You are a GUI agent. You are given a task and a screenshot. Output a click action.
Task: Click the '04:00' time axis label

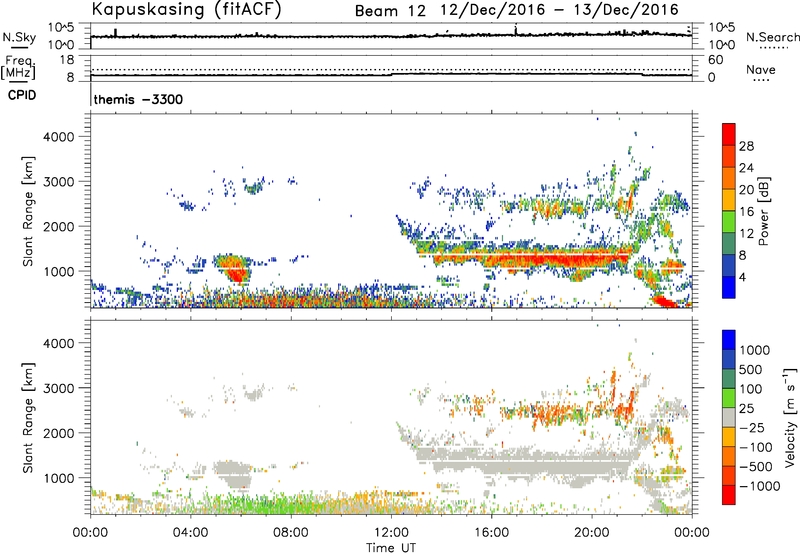click(x=190, y=533)
